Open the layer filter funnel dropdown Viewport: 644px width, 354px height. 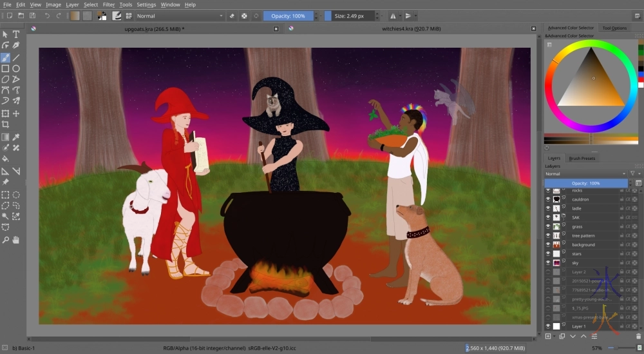(633, 173)
